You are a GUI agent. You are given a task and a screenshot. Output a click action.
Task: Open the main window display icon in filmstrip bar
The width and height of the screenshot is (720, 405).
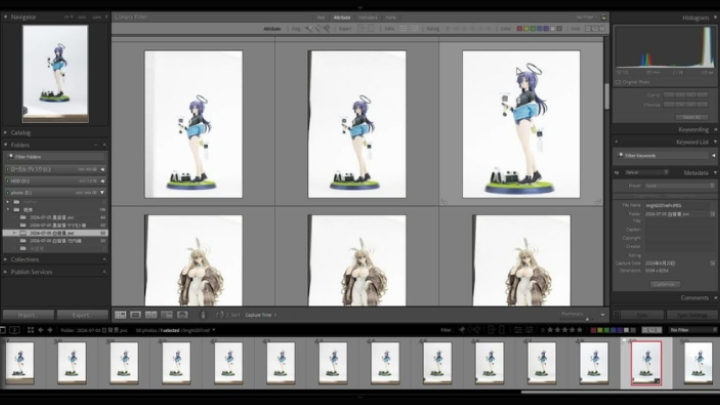coord(3,330)
